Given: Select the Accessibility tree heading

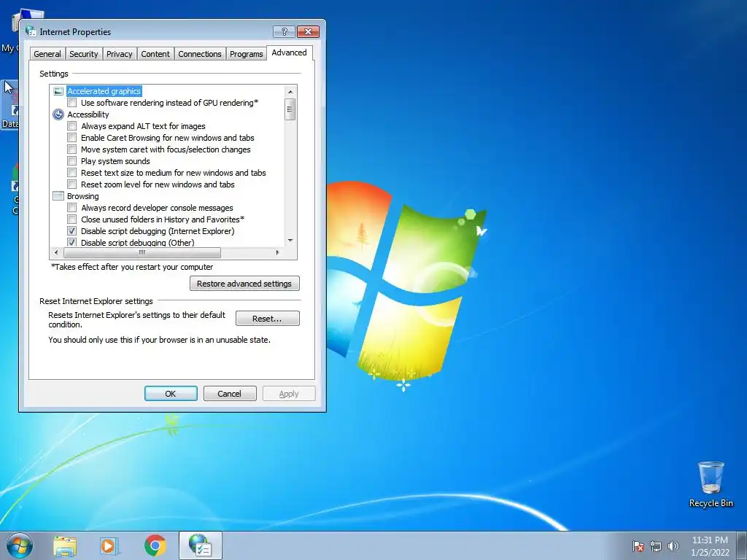Looking at the screenshot, I should tap(88, 114).
